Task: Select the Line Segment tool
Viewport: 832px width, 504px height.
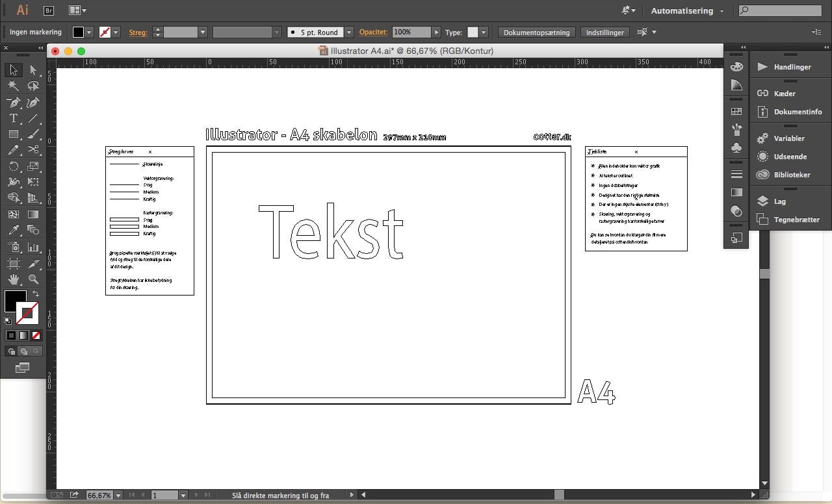Action: pos(33,118)
